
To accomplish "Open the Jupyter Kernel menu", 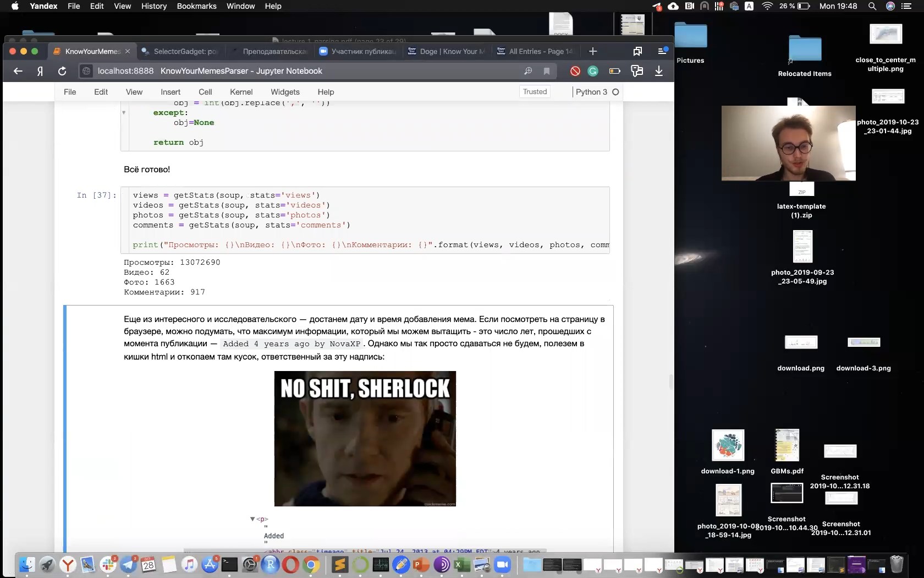I will pos(241,92).
